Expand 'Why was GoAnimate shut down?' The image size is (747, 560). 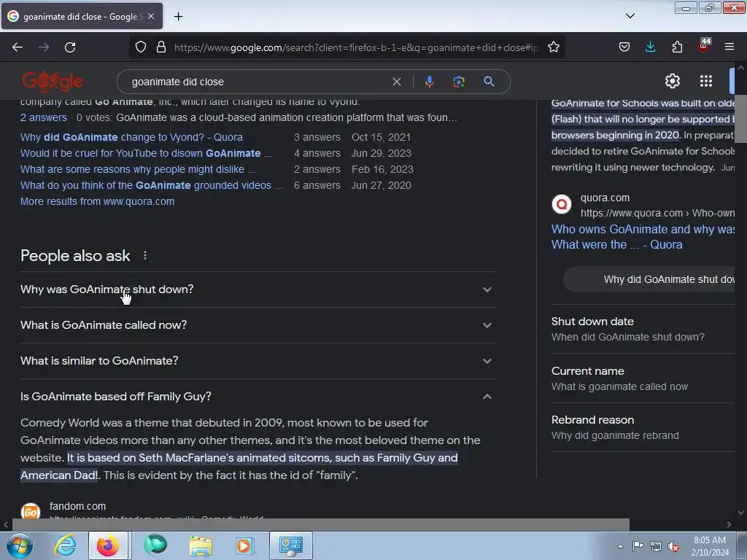click(258, 289)
